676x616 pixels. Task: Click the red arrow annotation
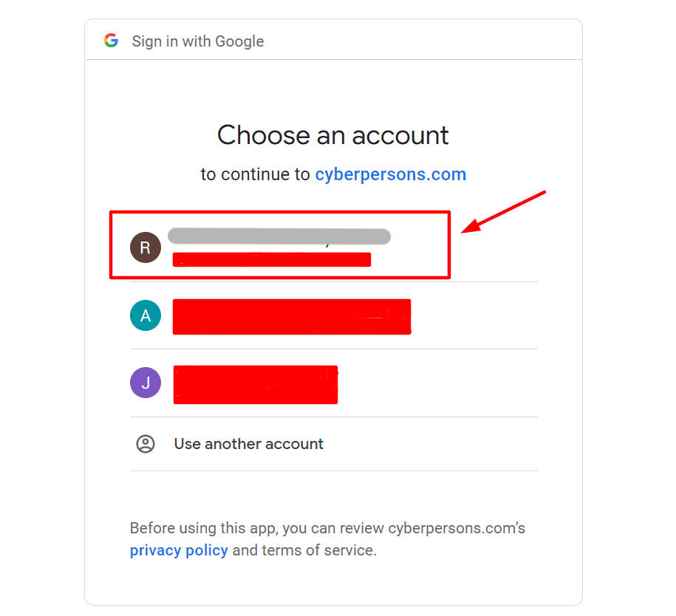503,212
